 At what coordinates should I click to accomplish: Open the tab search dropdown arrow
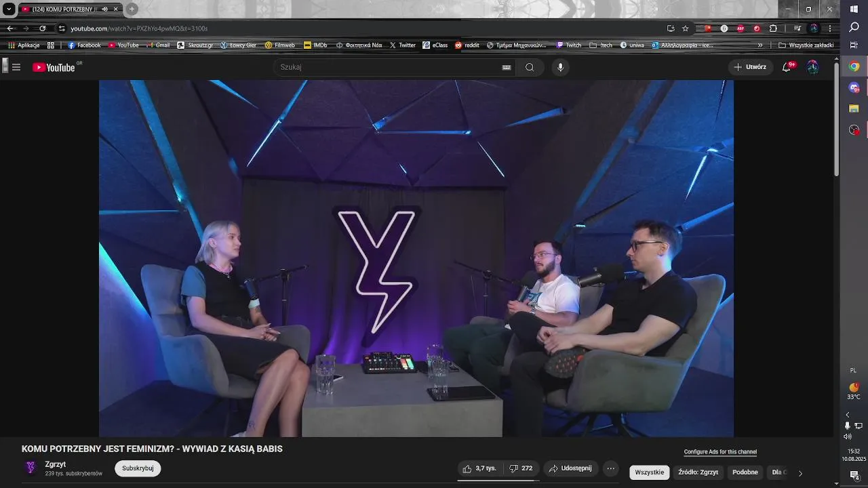point(9,9)
